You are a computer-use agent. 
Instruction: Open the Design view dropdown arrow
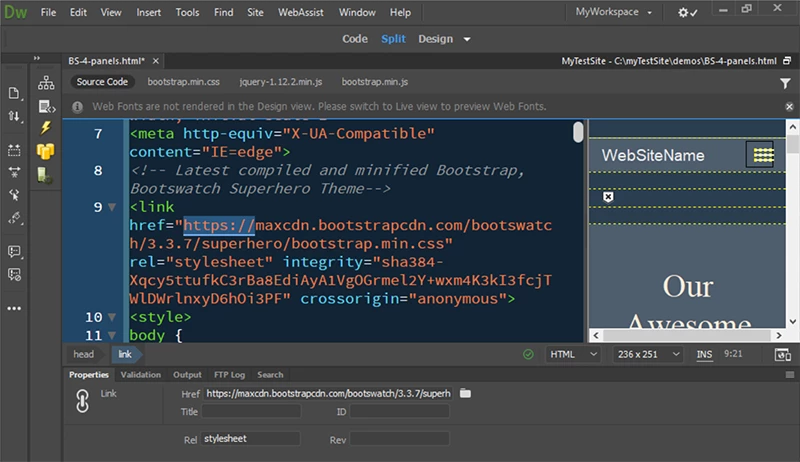tap(467, 39)
